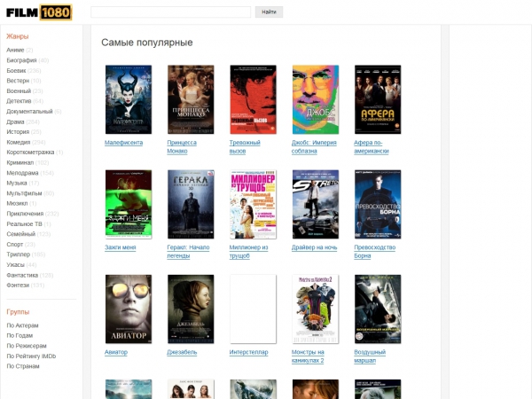Click the Авиатор title link
Screen dimensions: 532x399
pyautogui.click(x=116, y=352)
